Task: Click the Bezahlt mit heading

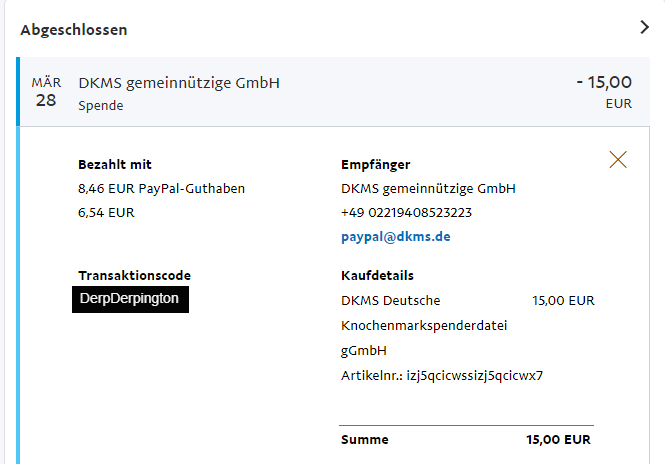Action: (115, 165)
